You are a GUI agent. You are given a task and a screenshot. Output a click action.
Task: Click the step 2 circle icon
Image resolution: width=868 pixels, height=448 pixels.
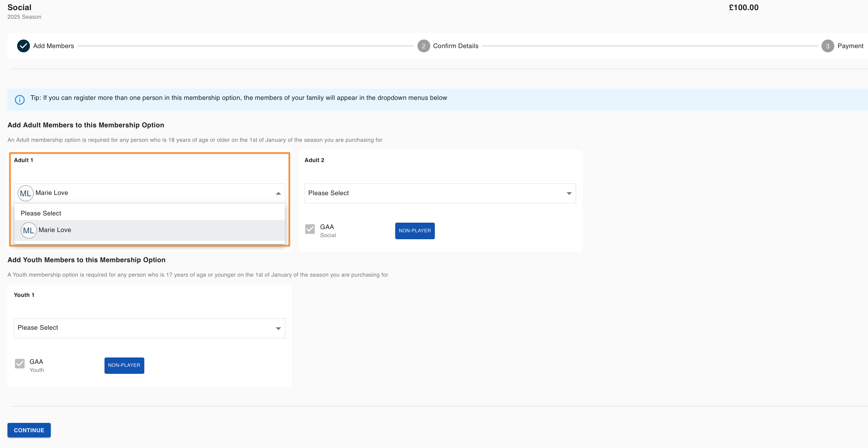424,46
